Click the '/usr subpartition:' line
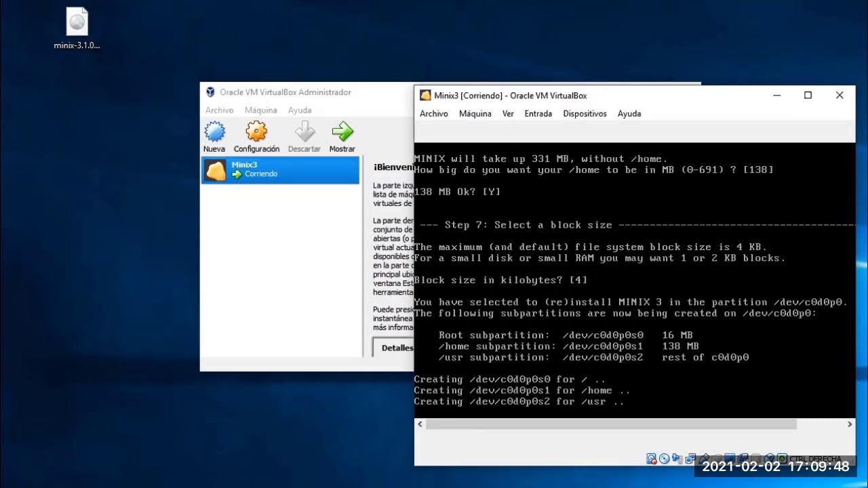Screen dimensions: 868x488 tap(593, 357)
